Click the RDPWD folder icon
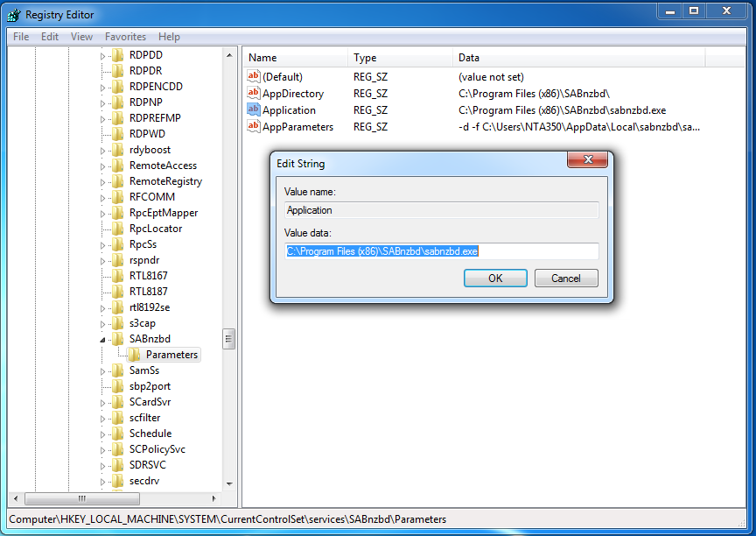Screen dimensions: 756x536 [117, 134]
